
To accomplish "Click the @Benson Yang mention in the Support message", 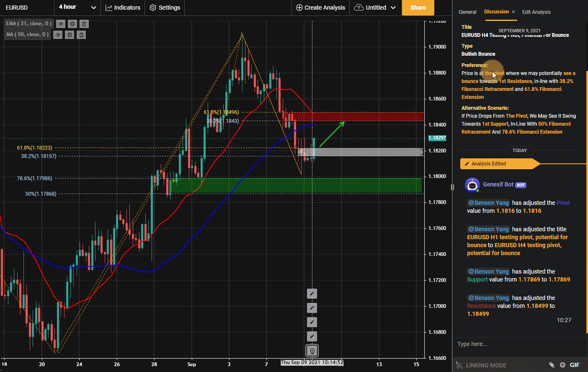I will (x=488, y=271).
